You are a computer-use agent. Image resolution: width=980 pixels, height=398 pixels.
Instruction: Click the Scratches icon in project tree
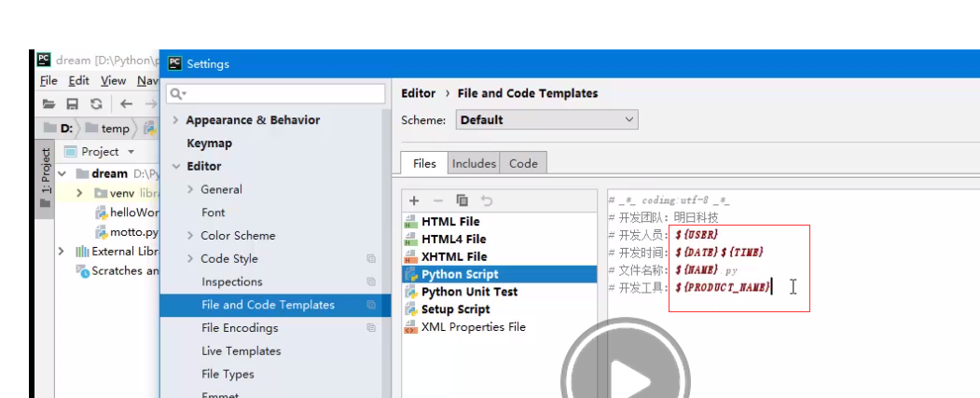(82, 271)
